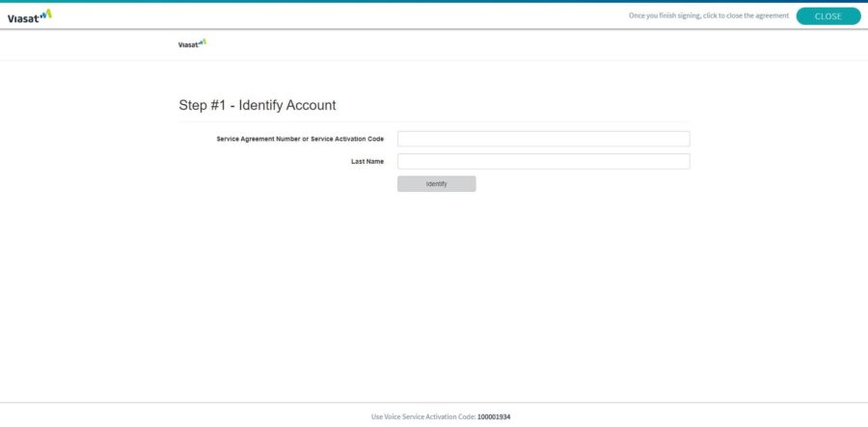Submit the form with the Identify button

436,184
